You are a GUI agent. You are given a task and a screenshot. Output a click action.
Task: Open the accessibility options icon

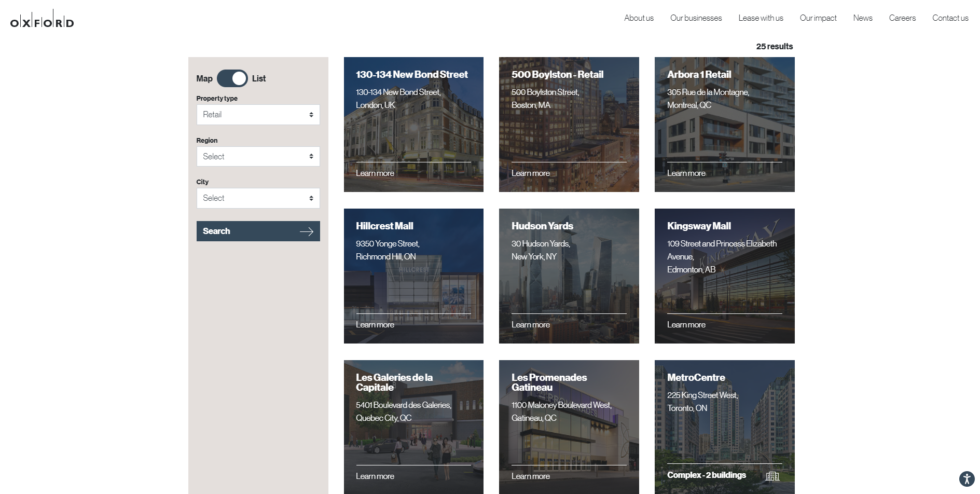(x=967, y=479)
